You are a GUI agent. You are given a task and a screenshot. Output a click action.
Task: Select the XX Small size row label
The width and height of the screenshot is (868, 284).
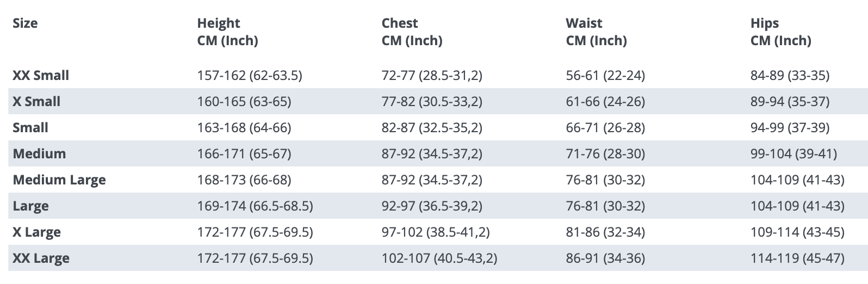coord(41,75)
